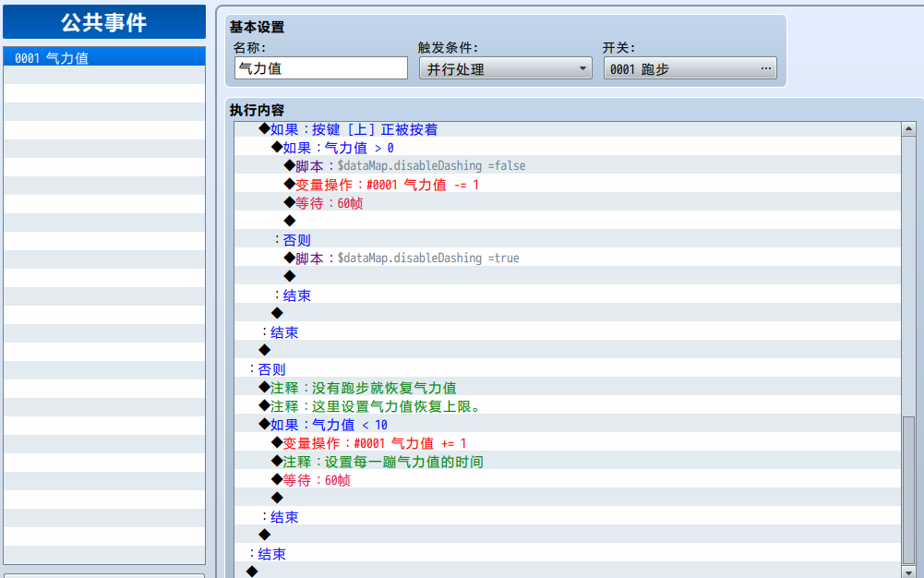The image size is (924, 578).
Task: Edit the 名称 field containing 气力值
Action: tap(320, 68)
